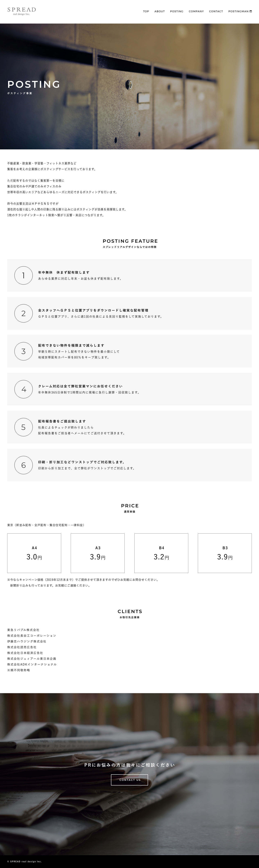The image size is (259, 868).
Task: Navigate to the CONTACT page
Action: click(x=216, y=12)
